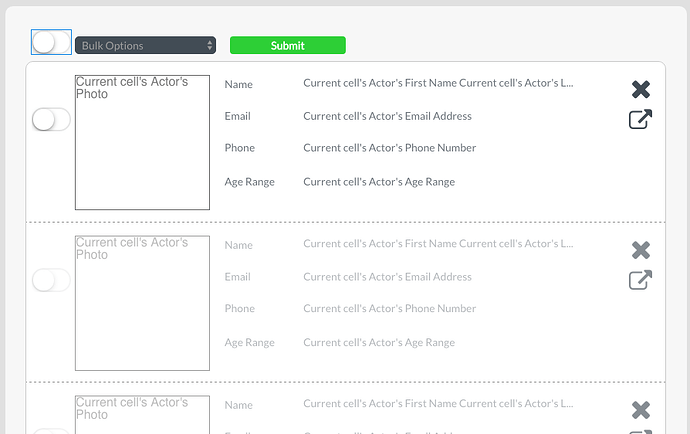The width and height of the screenshot is (690, 434).
Task: Click the second actor's X remove icon
Action: coord(641,250)
